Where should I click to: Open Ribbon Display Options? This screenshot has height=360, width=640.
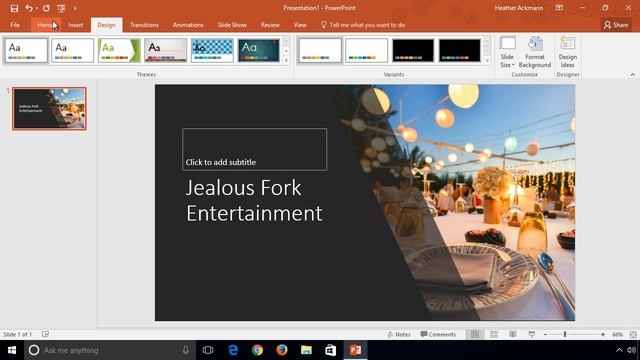point(559,8)
